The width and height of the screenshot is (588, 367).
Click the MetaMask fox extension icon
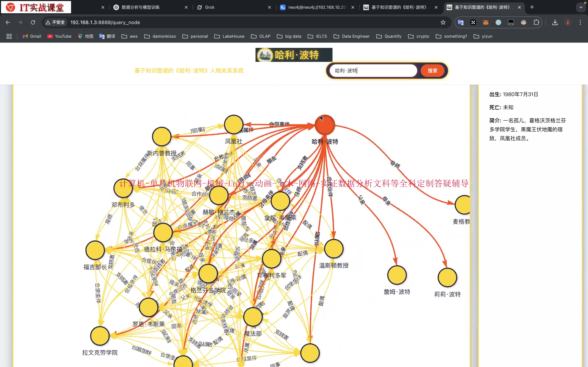tap(486, 22)
